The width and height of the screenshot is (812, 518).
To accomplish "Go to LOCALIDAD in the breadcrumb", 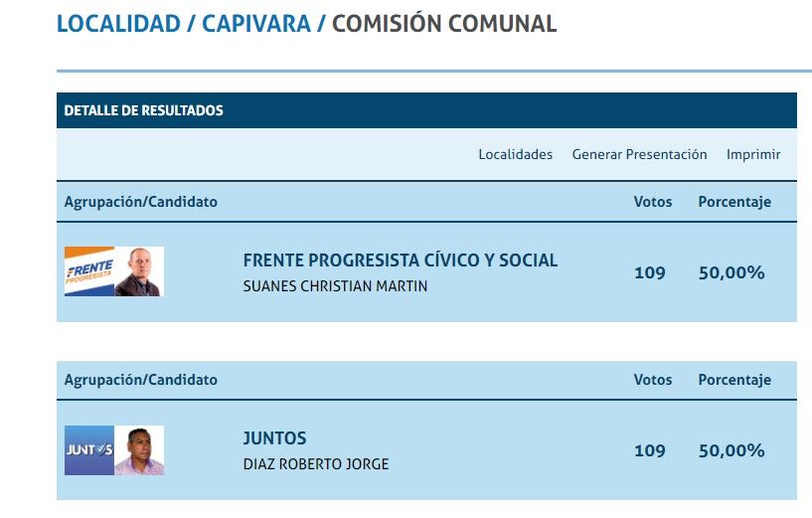I will point(118,24).
